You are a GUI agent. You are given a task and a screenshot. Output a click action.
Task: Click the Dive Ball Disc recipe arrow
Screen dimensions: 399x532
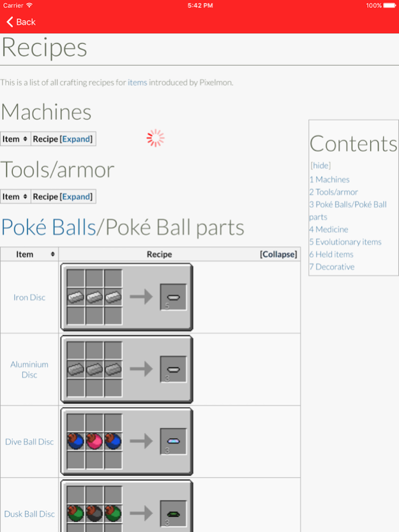click(141, 441)
